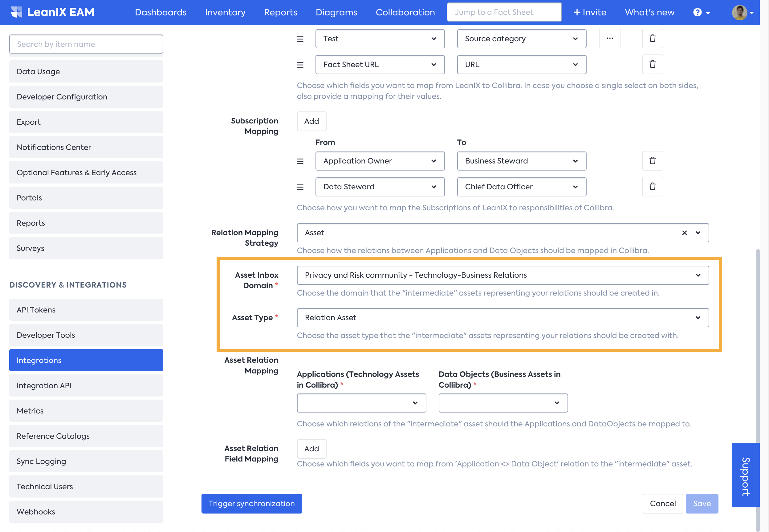Open Applications Technology Assets relation dropdown
This screenshot has height=532, width=769.
pos(361,403)
